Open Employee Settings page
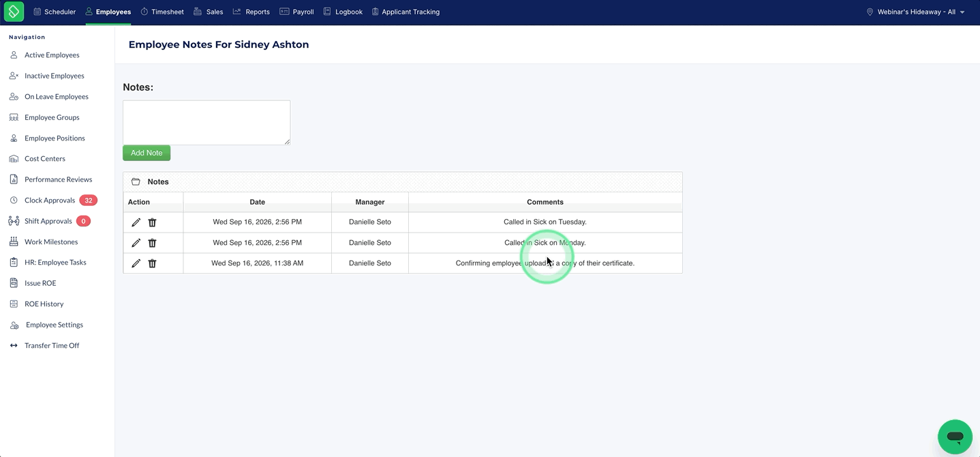The image size is (980, 457). click(55, 325)
